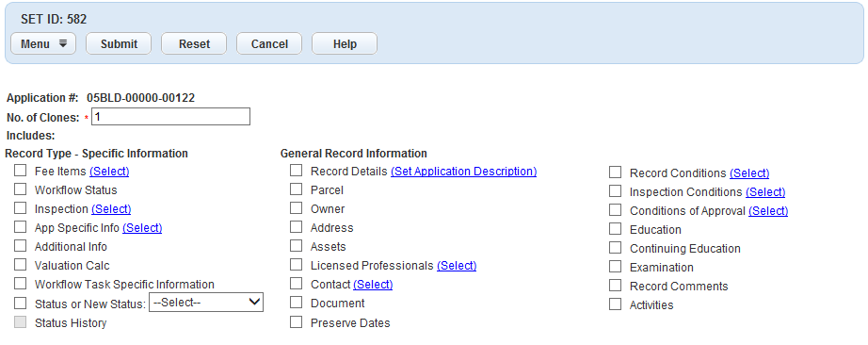
Task: Cancel the clone operation
Action: [269, 43]
